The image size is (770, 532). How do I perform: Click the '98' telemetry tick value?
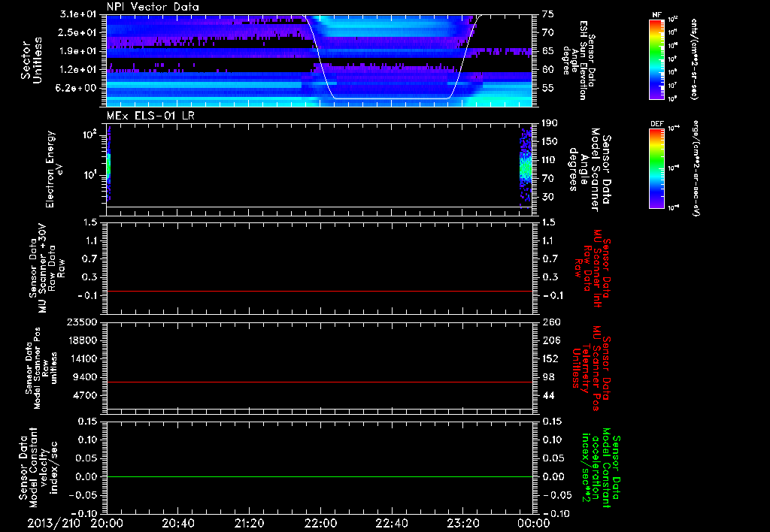click(x=548, y=377)
